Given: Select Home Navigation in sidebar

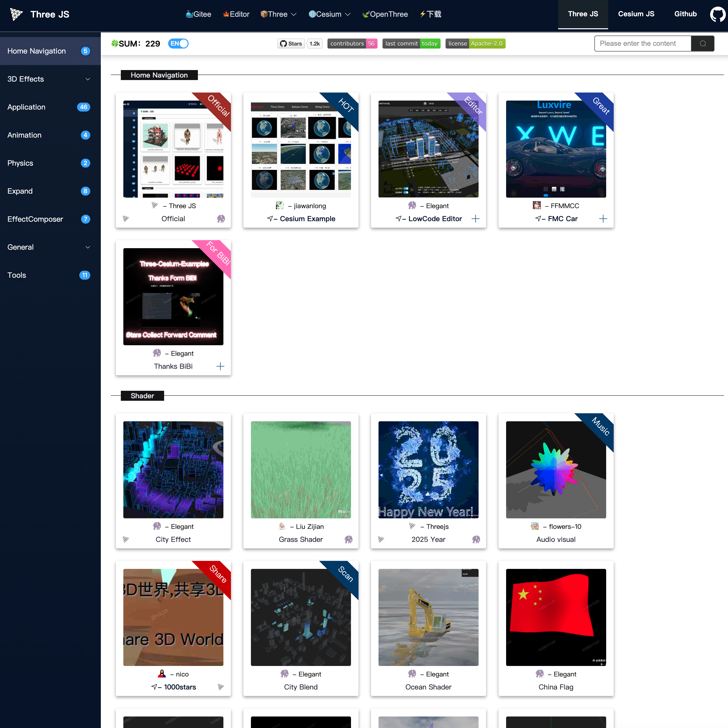Looking at the screenshot, I should [x=50, y=51].
